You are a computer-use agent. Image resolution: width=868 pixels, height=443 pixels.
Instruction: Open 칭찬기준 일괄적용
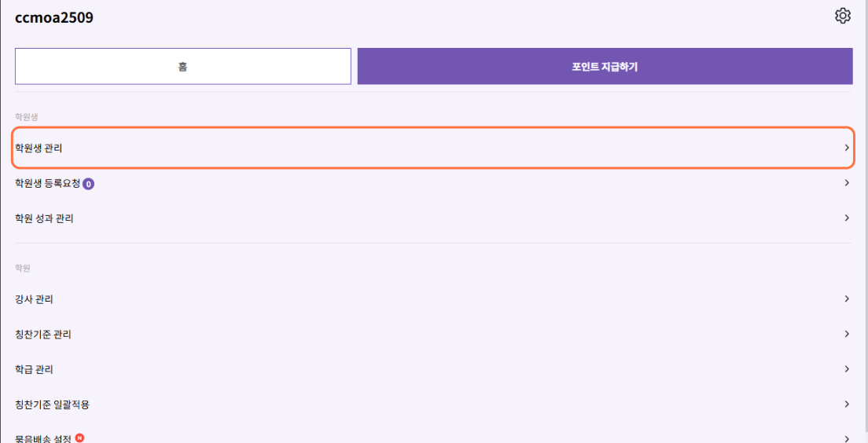433,405
